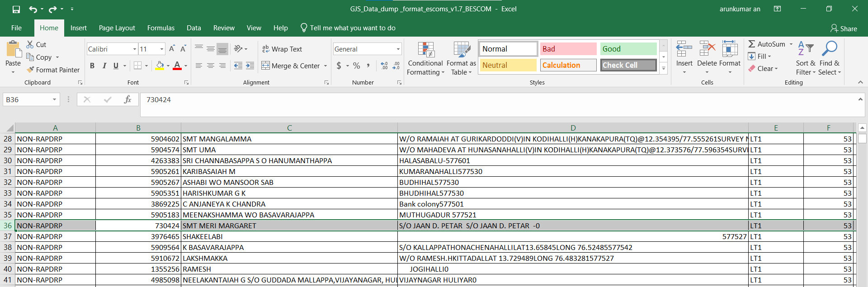Click the Insert Function fx icon
868x287 pixels.
pyautogui.click(x=127, y=99)
